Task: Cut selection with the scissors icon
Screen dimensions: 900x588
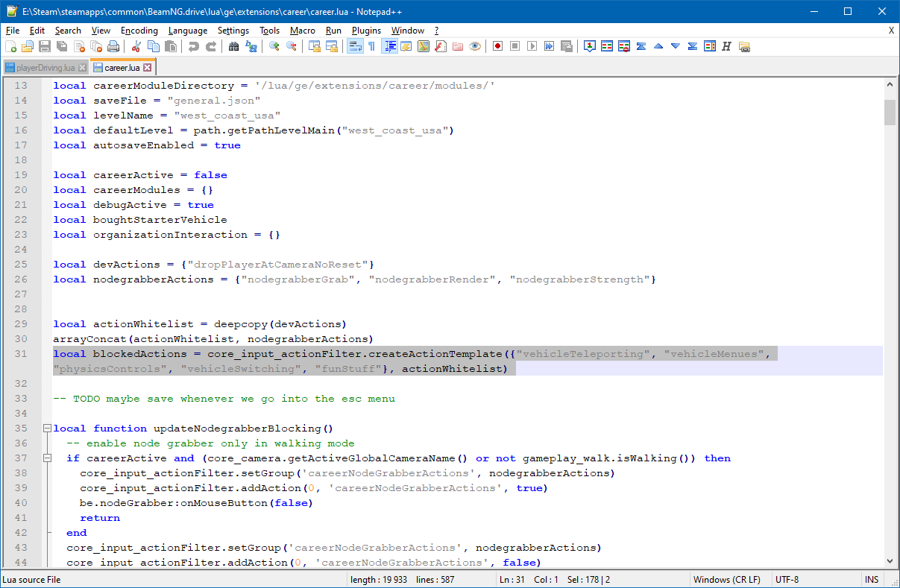Action: pyautogui.click(x=136, y=46)
